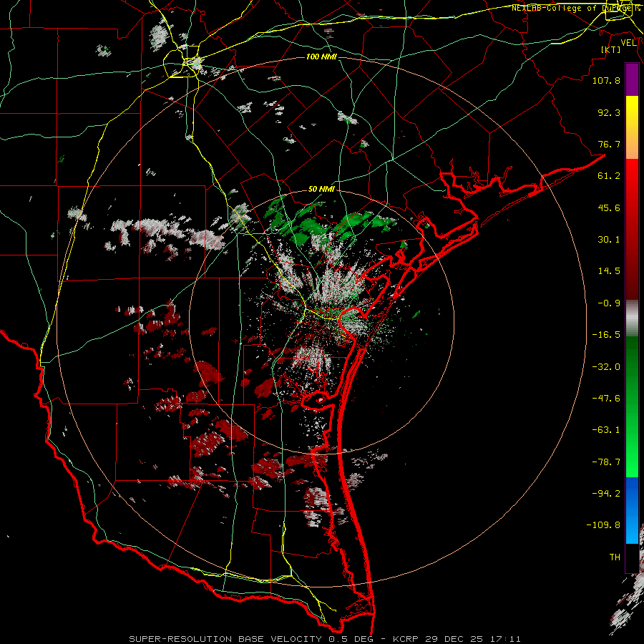Click the yellow-orange segment of velocity color bar
644x644 pixels.
(x=632, y=127)
